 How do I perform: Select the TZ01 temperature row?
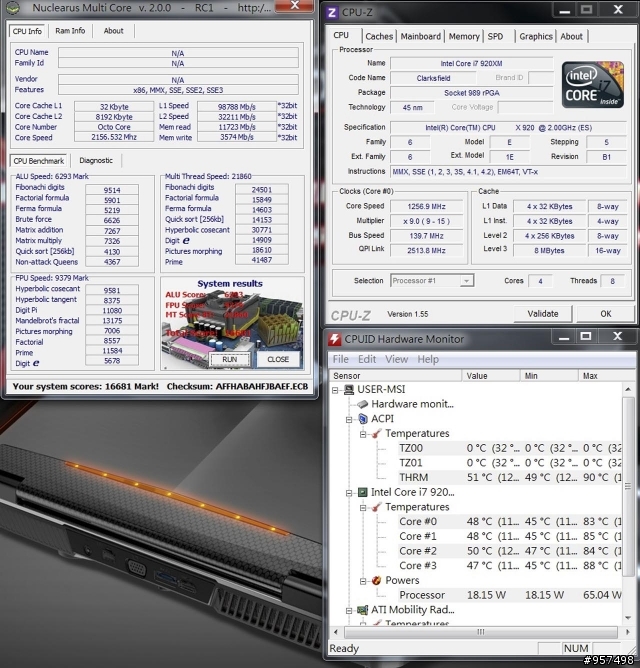(x=509, y=463)
